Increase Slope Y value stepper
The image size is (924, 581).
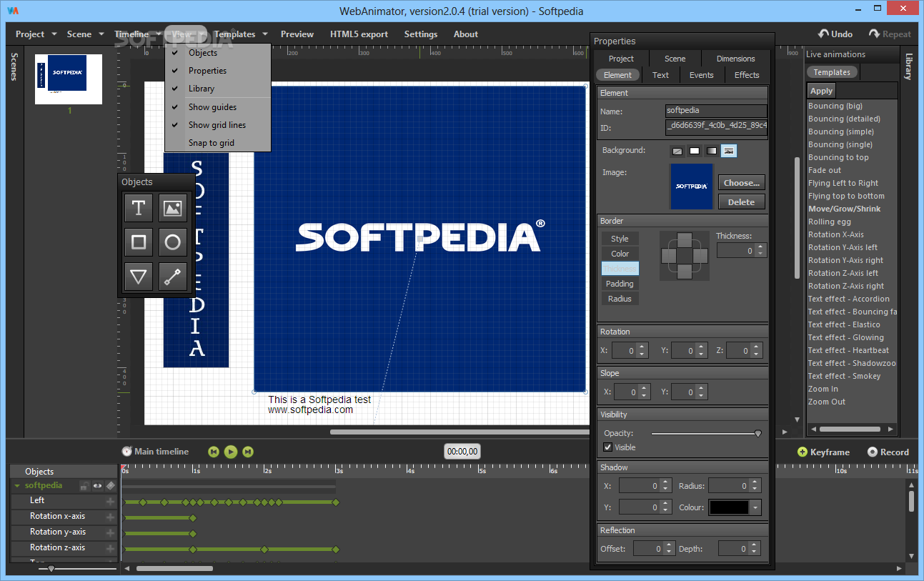[701, 389]
